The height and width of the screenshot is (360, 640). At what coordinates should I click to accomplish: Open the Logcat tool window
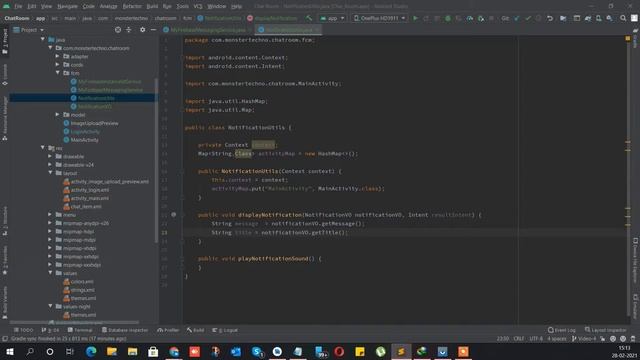tap(225, 330)
